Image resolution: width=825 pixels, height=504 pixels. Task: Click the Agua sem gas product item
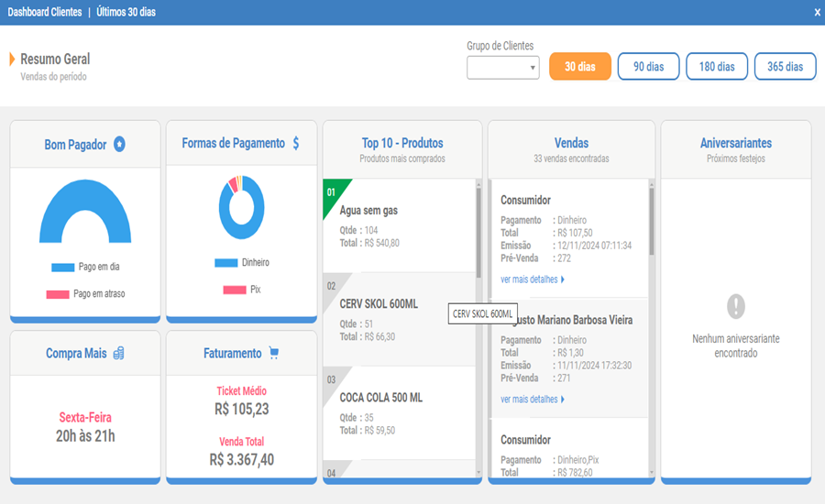pyautogui.click(x=368, y=211)
